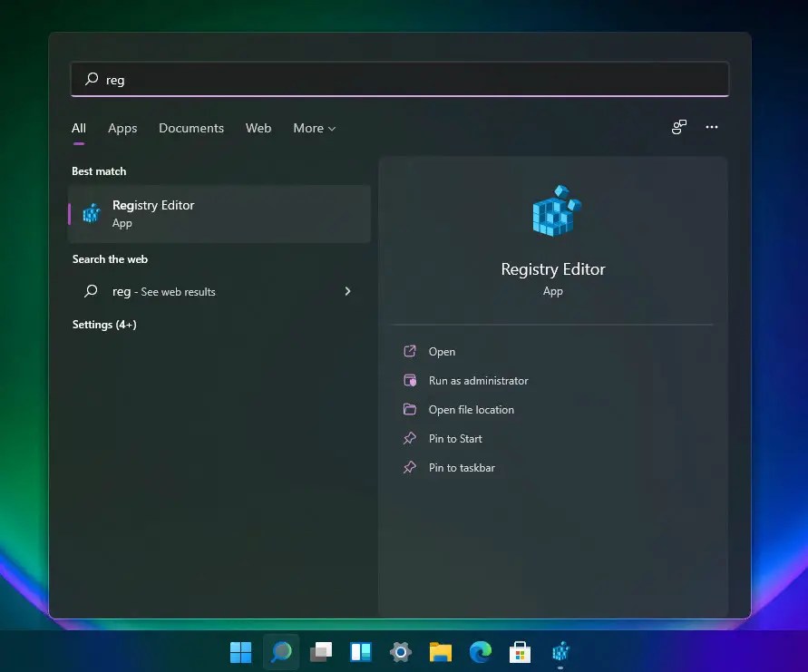Screen dimensions: 808x672
Task: Click the pin icon next to Pin to Start
Action: pos(410,439)
